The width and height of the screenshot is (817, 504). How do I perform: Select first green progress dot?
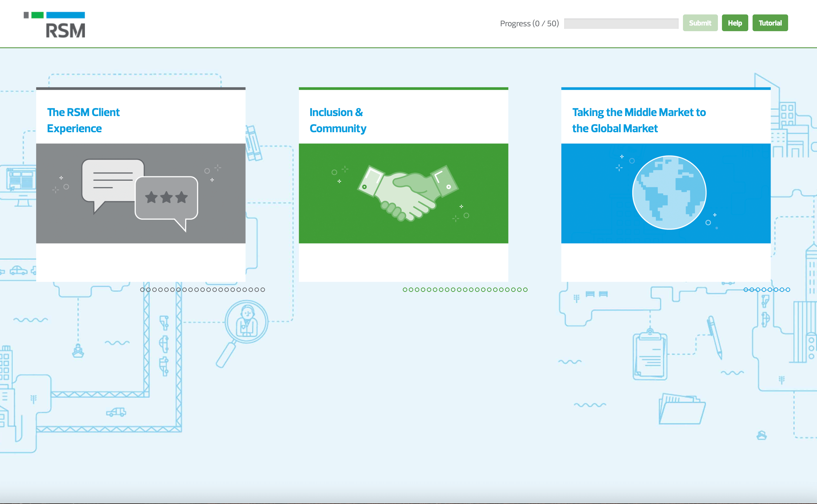coord(405,290)
